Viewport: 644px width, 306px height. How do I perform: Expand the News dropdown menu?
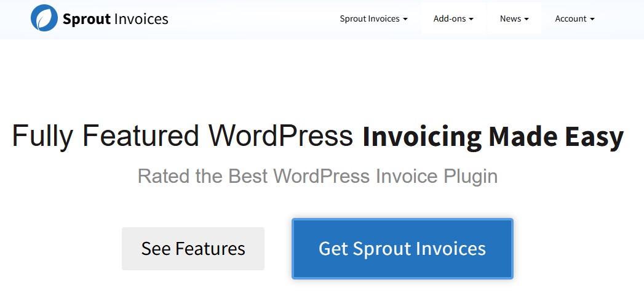tap(514, 18)
